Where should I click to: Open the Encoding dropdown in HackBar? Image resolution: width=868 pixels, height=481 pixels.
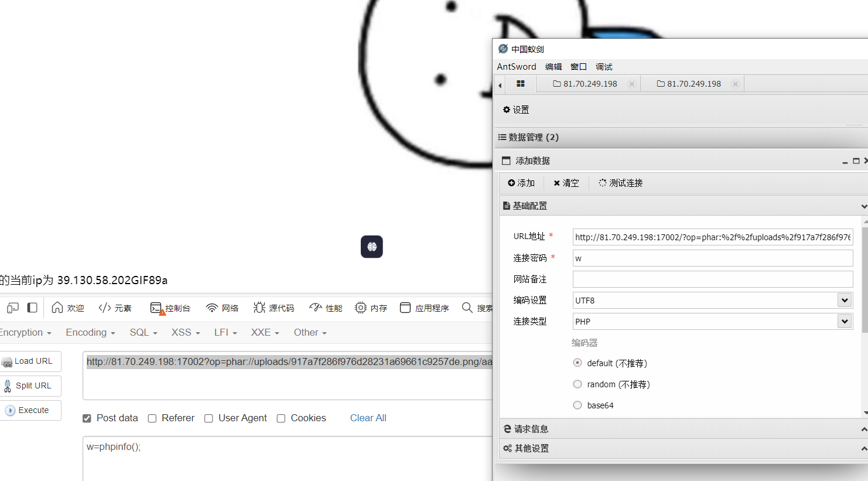90,332
